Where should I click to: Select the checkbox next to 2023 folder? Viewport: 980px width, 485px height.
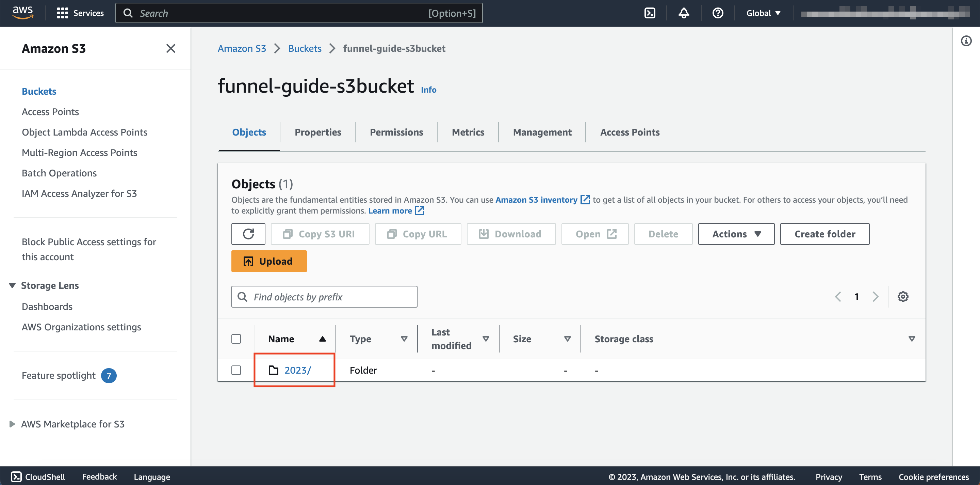click(x=236, y=370)
